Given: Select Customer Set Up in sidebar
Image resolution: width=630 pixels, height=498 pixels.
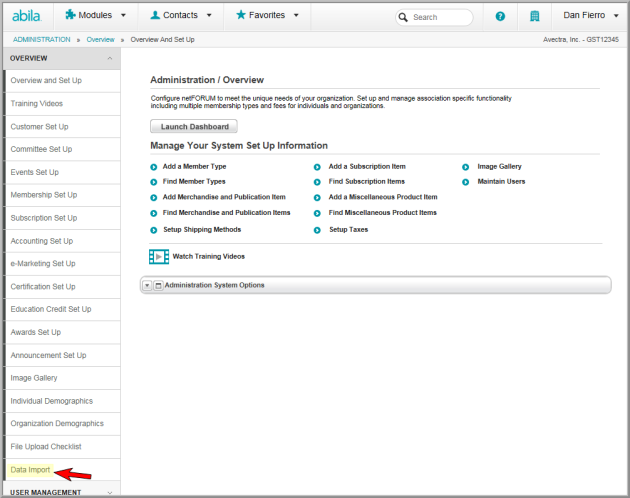Looking at the screenshot, I should click(63, 127).
